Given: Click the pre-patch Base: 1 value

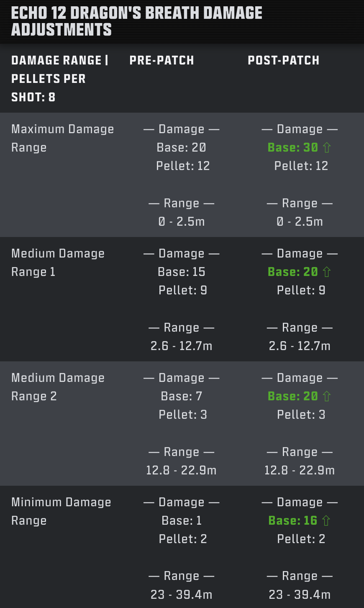Looking at the screenshot, I should pos(182,520).
